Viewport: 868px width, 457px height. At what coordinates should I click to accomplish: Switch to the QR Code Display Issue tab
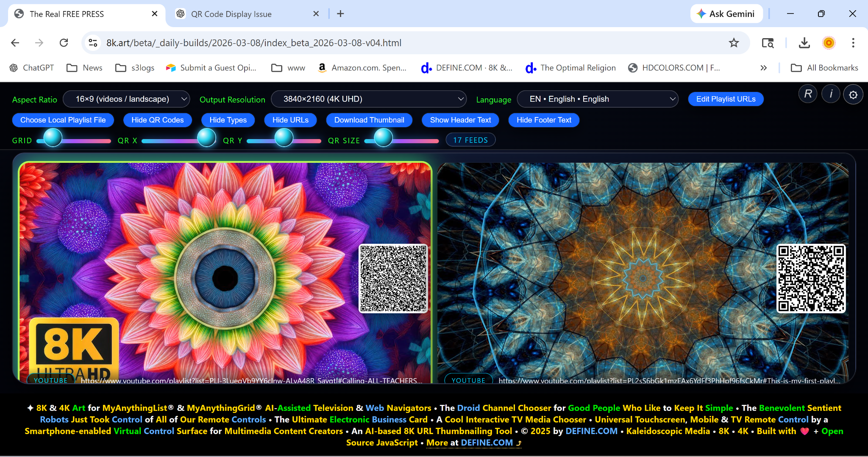pos(248,14)
